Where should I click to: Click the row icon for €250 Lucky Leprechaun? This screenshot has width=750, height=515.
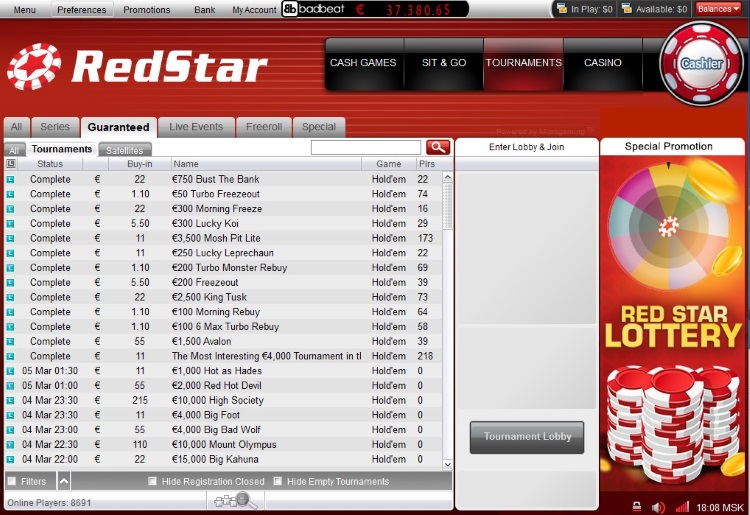pyautogui.click(x=10, y=253)
